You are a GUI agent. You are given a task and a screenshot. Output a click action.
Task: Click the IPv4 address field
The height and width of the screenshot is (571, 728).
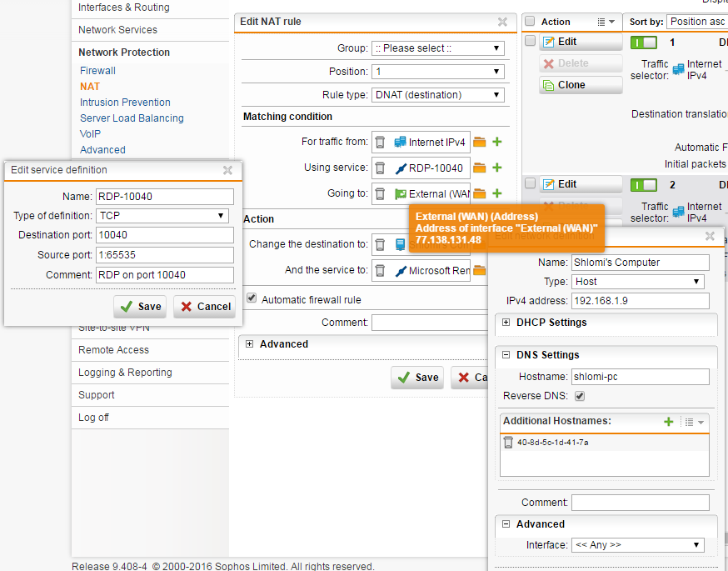[x=641, y=301]
